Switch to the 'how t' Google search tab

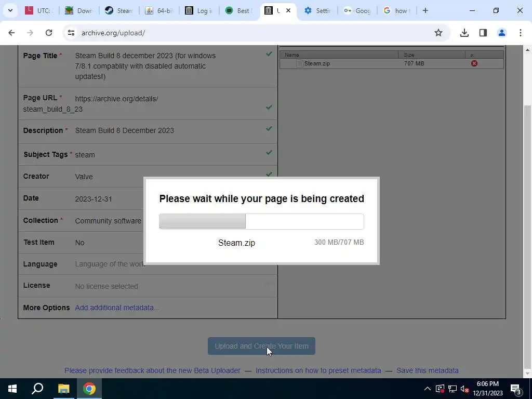coord(397,10)
